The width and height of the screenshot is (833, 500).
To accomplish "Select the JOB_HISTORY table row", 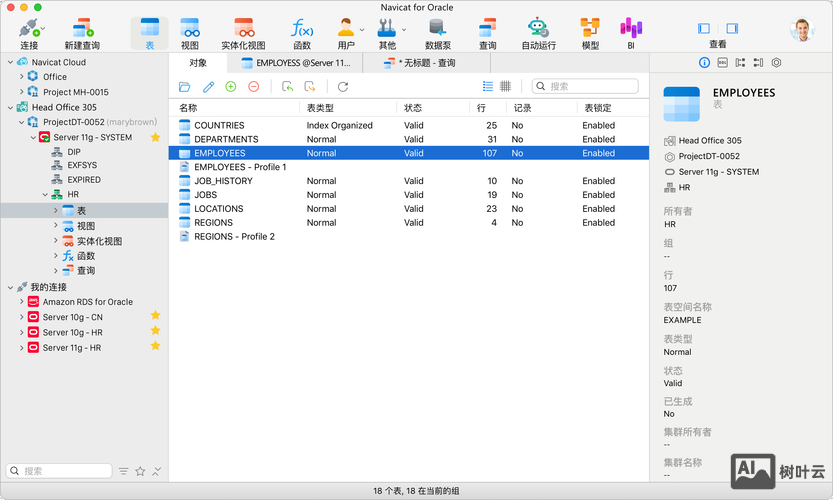I will coord(409,181).
